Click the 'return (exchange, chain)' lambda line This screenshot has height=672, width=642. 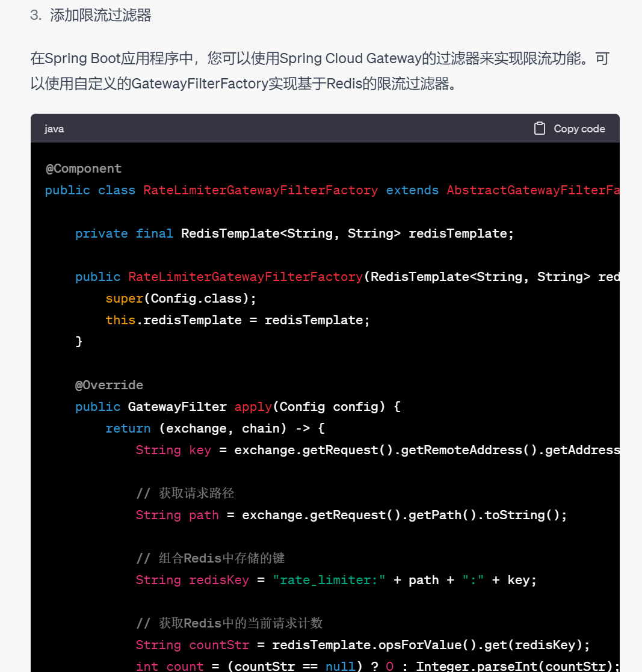215,428
